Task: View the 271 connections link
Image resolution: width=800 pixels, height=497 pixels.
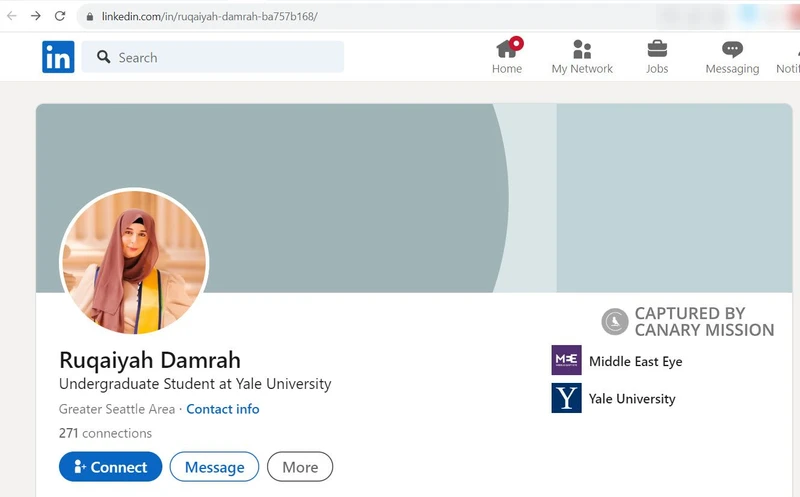Action: point(105,433)
